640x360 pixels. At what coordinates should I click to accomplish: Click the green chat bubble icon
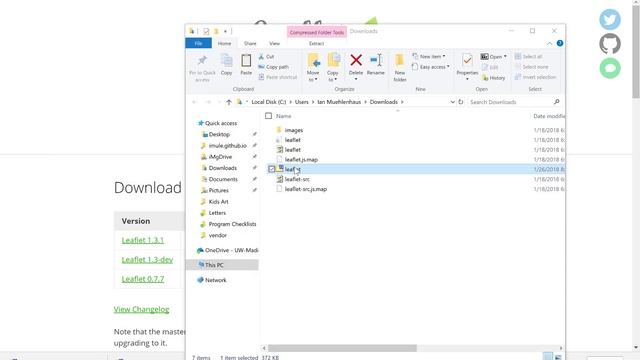click(610, 68)
